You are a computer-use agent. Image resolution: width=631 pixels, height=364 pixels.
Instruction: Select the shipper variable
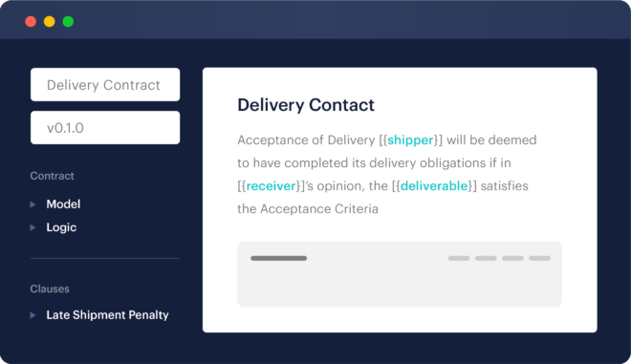coord(410,140)
